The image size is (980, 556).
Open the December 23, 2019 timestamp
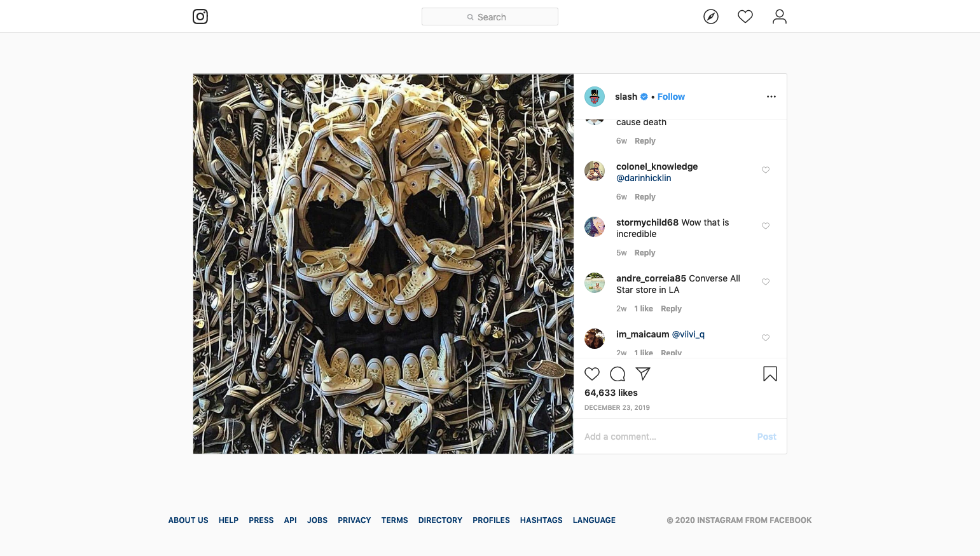[617, 408]
